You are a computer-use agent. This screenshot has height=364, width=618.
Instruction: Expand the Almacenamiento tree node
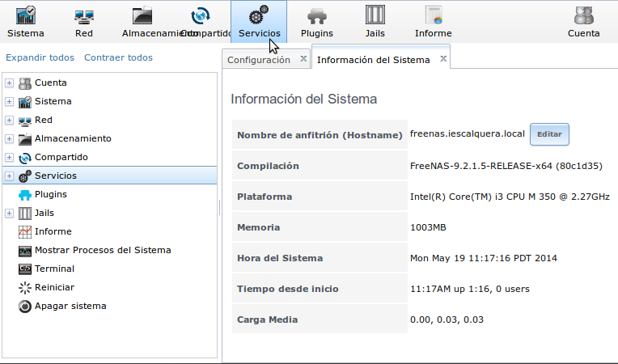pos(9,138)
